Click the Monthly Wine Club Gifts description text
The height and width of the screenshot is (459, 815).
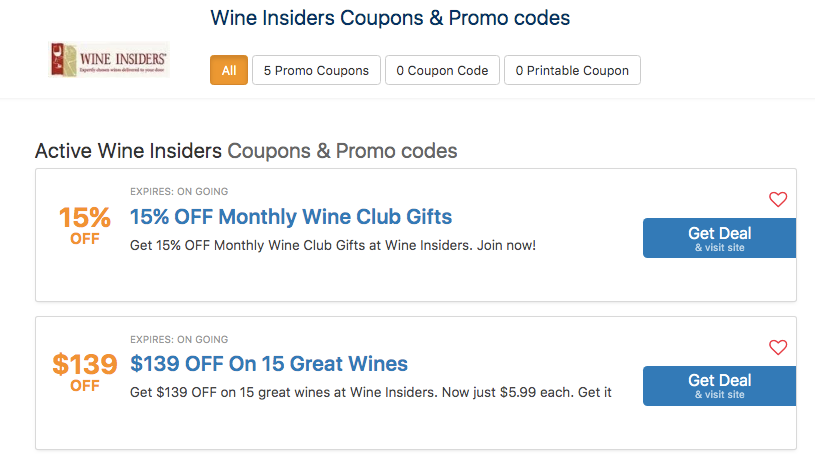333,245
